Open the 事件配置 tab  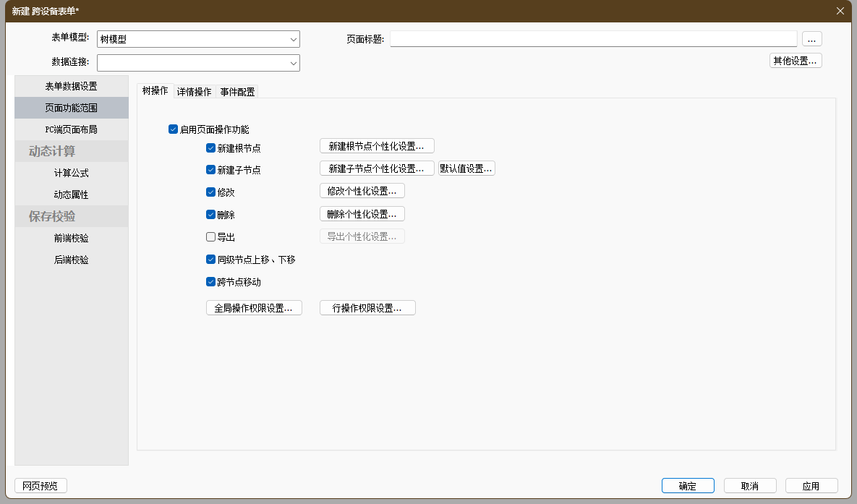coord(237,92)
